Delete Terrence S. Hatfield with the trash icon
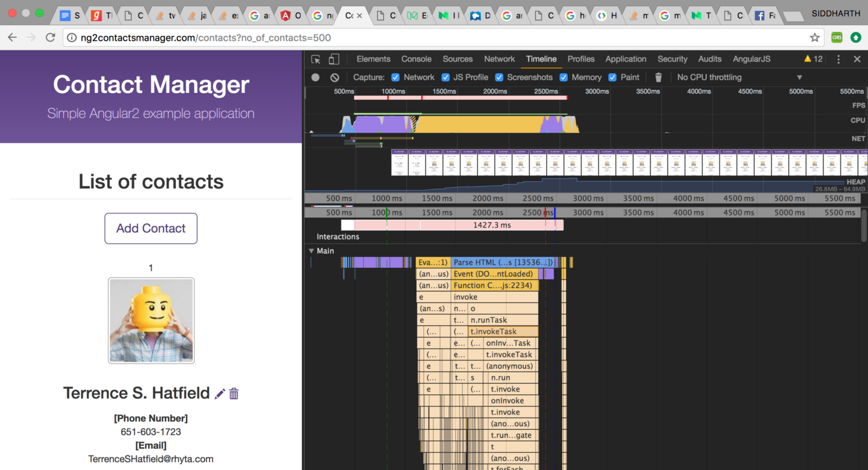Viewport: 868px width, 470px height. [234, 394]
